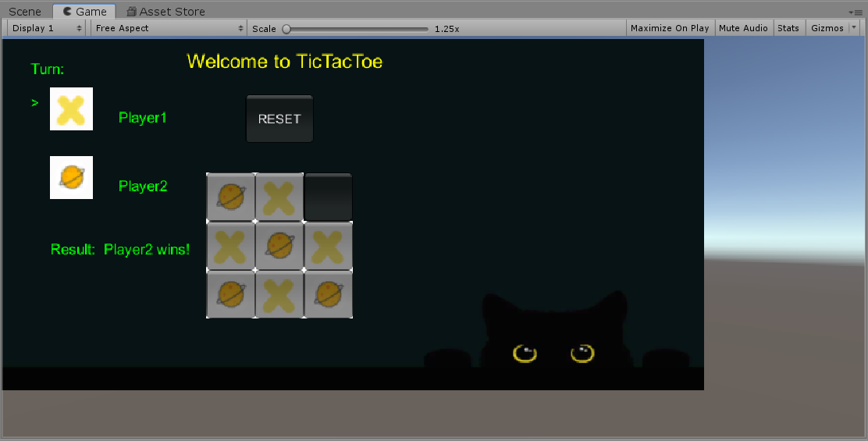Switch to the Scene tab

point(25,11)
